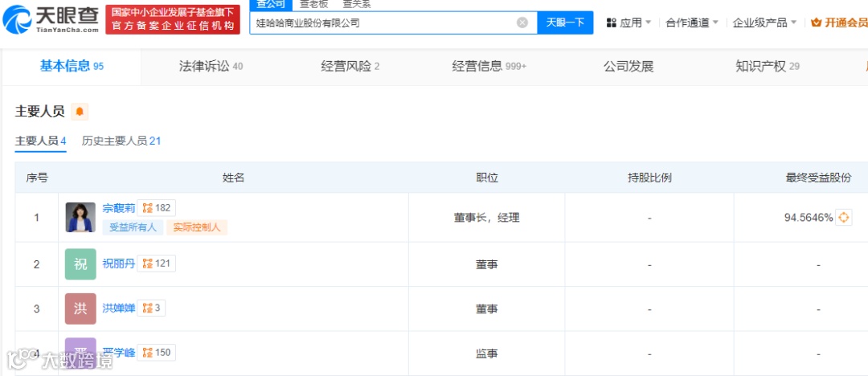This screenshot has width=868, height=376.
Task: Click the 94.5646% beneficial share value
Action: pyautogui.click(x=809, y=218)
